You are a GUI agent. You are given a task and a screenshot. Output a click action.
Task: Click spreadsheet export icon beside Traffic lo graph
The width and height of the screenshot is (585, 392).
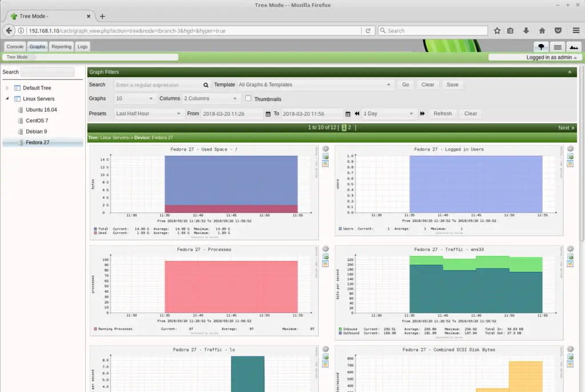tap(325, 364)
